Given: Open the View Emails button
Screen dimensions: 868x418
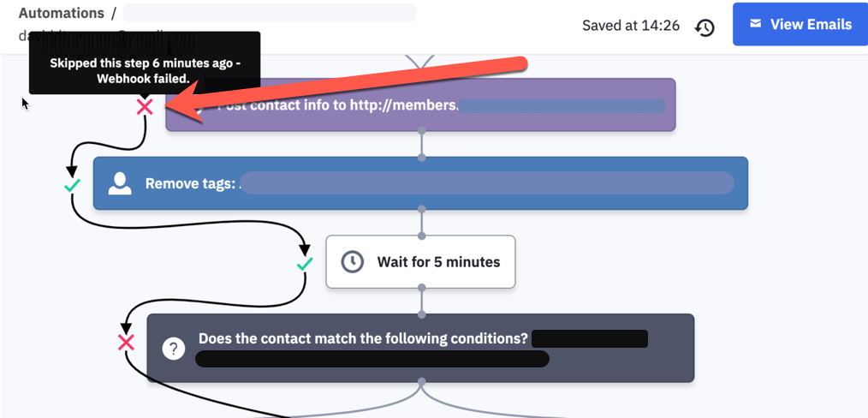Looking at the screenshot, I should coord(800,24).
